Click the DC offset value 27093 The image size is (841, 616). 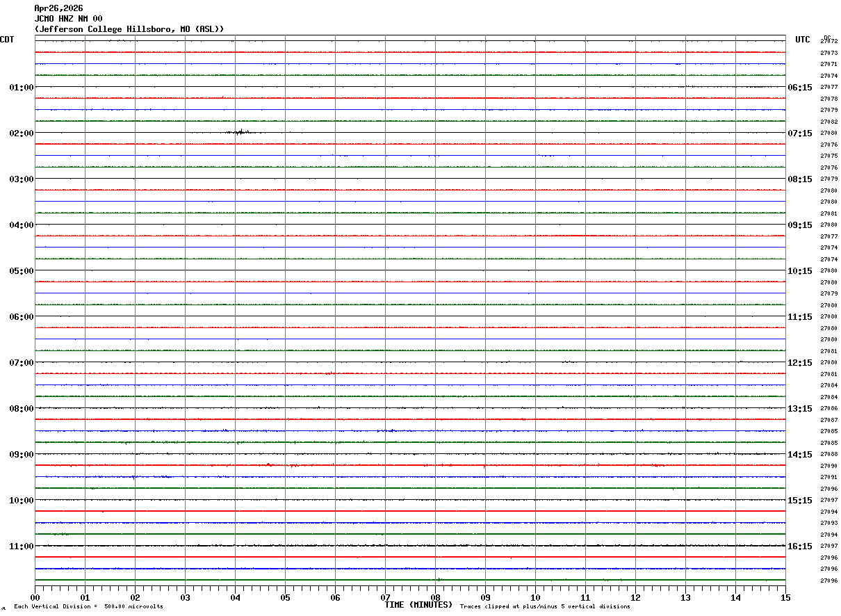pos(828,524)
